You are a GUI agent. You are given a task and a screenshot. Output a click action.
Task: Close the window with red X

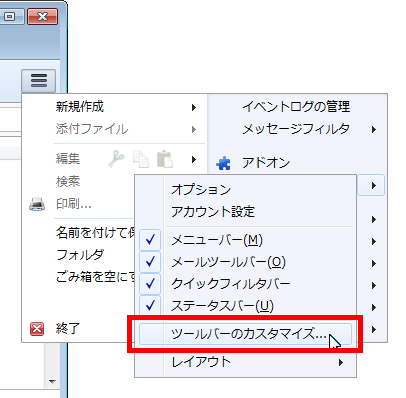[42, 16]
